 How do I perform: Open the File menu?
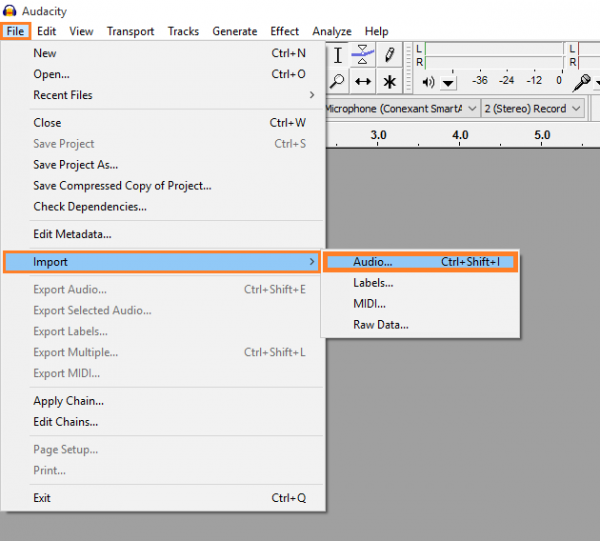click(x=15, y=31)
